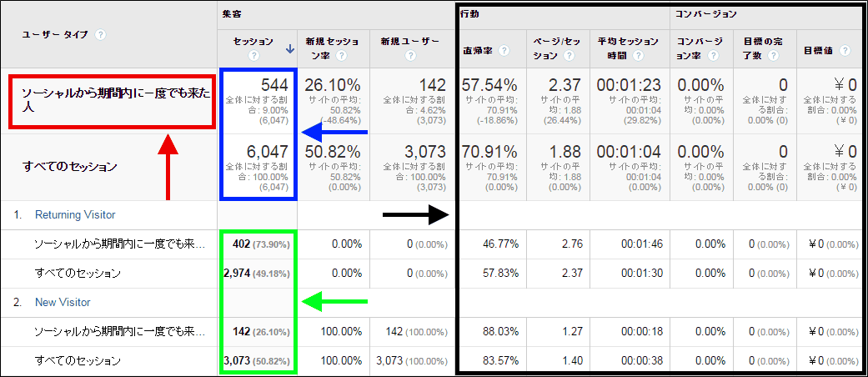Click help icon under 新規ユーザー header
The width and height of the screenshot is (868, 377).
(410, 55)
